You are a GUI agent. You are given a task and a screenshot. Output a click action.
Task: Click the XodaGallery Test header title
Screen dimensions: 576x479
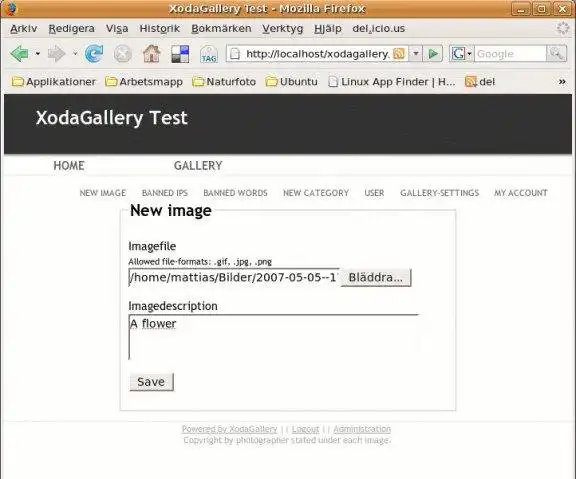(x=112, y=118)
